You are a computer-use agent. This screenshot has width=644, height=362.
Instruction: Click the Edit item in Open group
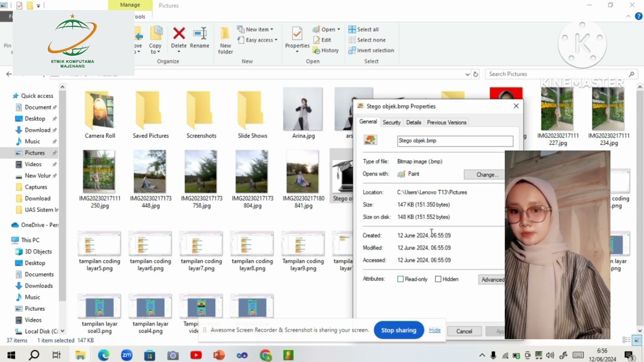(x=322, y=40)
